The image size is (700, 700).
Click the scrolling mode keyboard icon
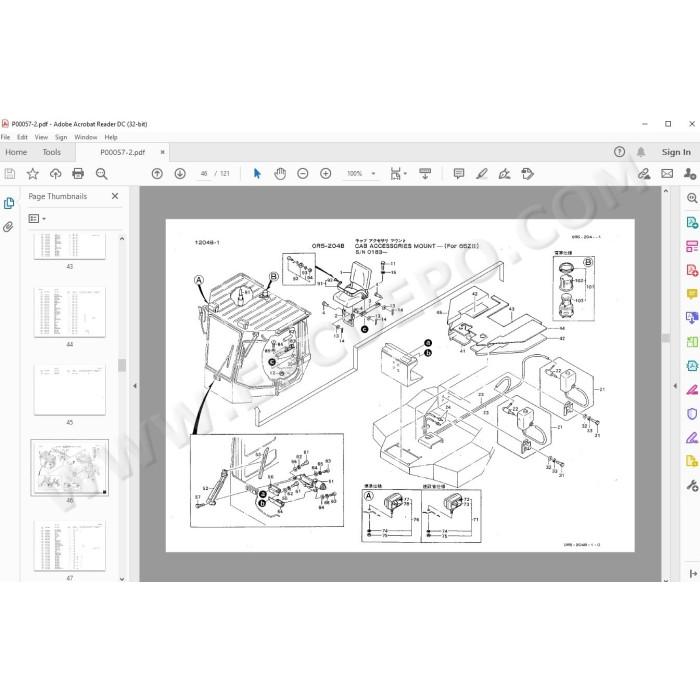pos(425,174)
